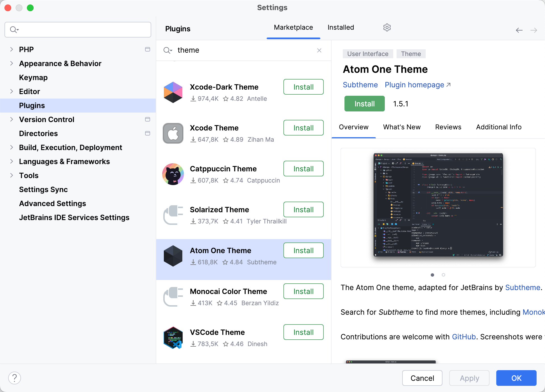Switch to the Installed tab
Image resolution: width=545 pixels, height=392 pixels.
click(341, 27)
